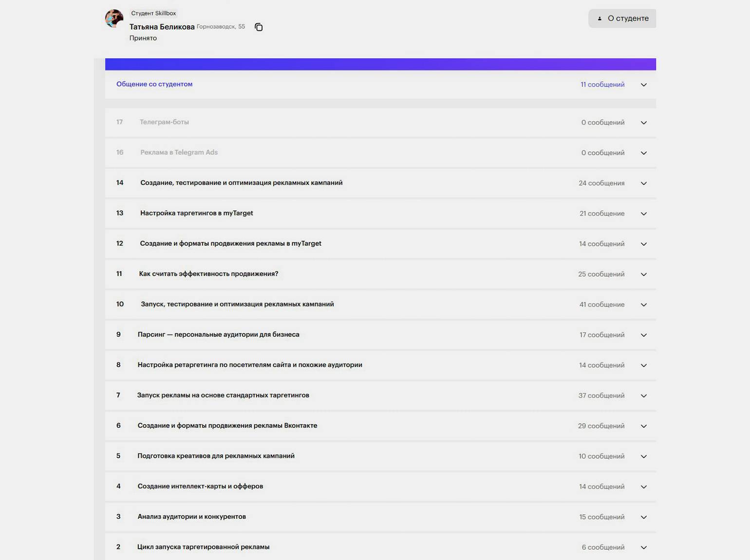The image size is (750, 560).
Task: Open the 11 сообщений link
Action: pyautogui.click(x=602, y=84)
